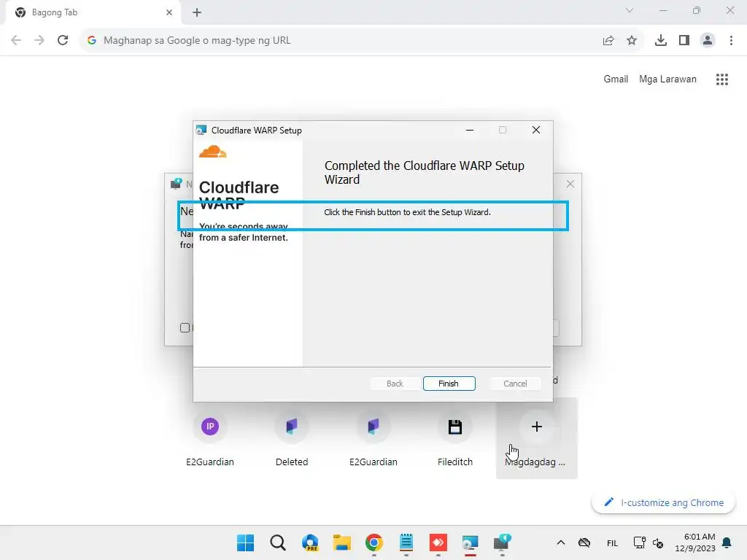Open the Windows Start menu
This screenshot has height=560, width=747.
coord(245,542)
